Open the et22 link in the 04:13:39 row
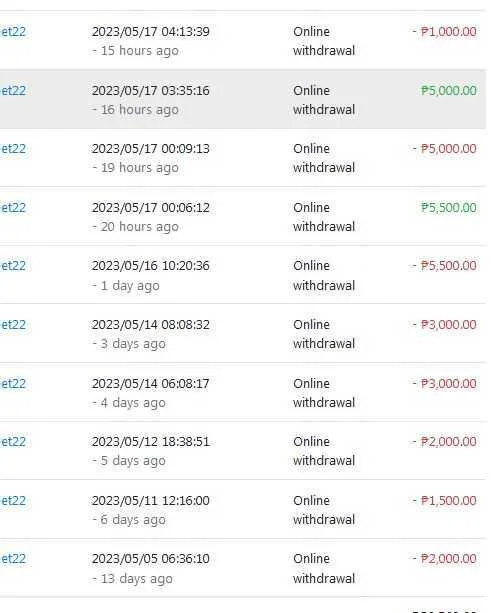501x613 pixels. pyautogui.click(x=13, y=32)
